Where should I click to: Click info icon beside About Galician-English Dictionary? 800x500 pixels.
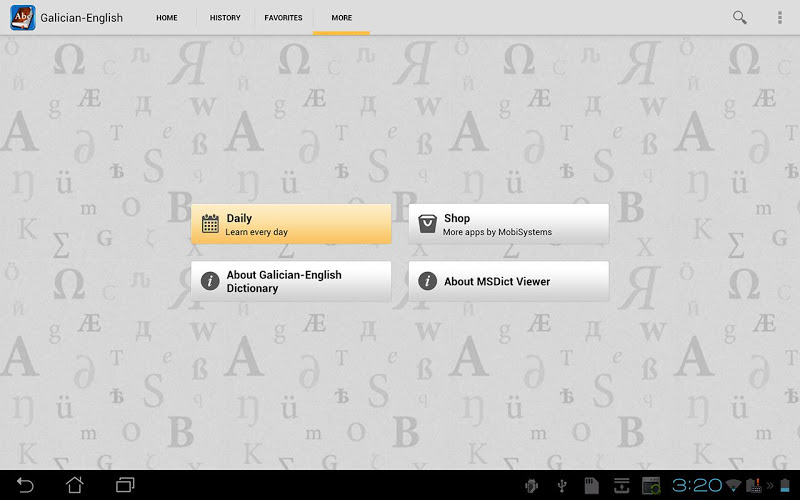click(210, 281)
